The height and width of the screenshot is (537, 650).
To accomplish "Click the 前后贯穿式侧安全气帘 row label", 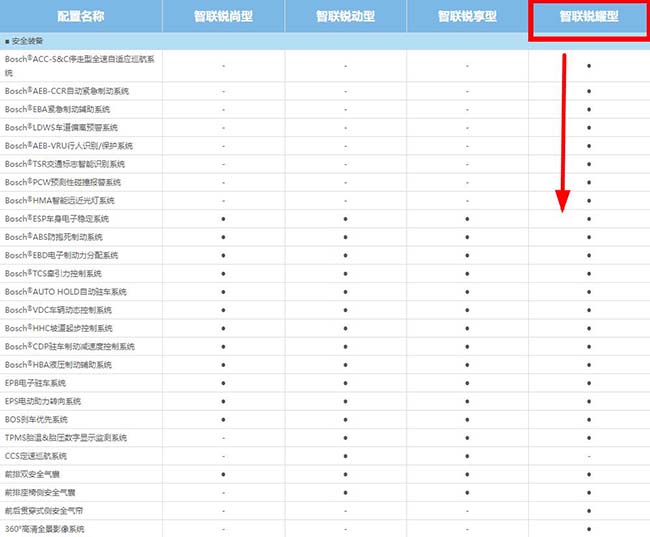I will [x=44, y=511].
